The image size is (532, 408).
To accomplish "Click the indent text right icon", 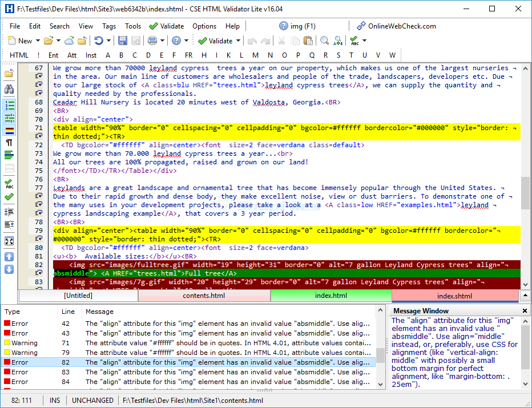I will [x=9, y=211].
